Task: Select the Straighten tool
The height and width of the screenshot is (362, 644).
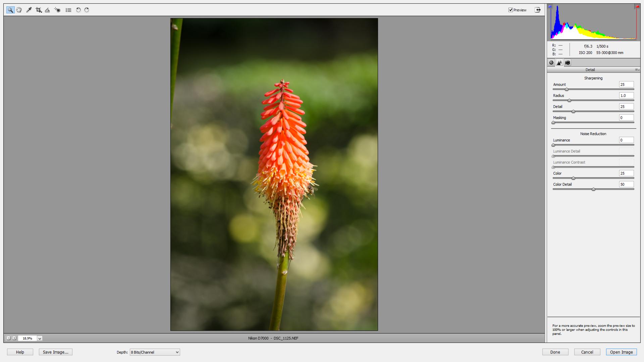Action: 47,10
